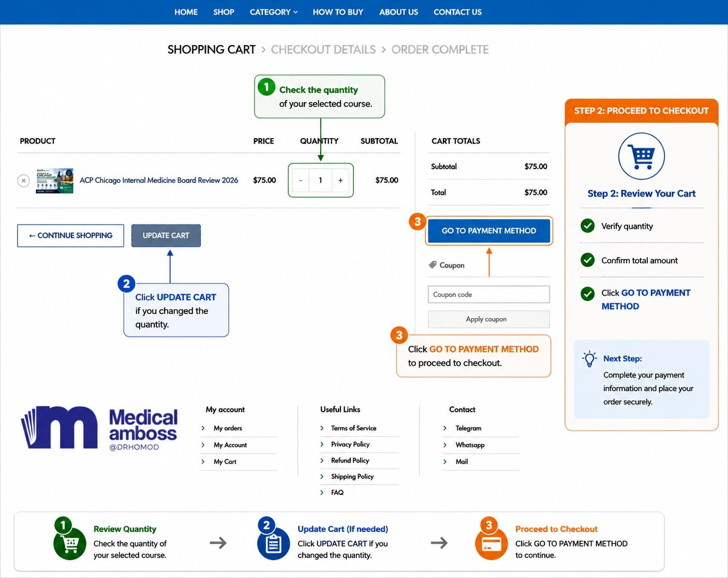Click the green Review Quantity cart icon

tap(70, 544)
